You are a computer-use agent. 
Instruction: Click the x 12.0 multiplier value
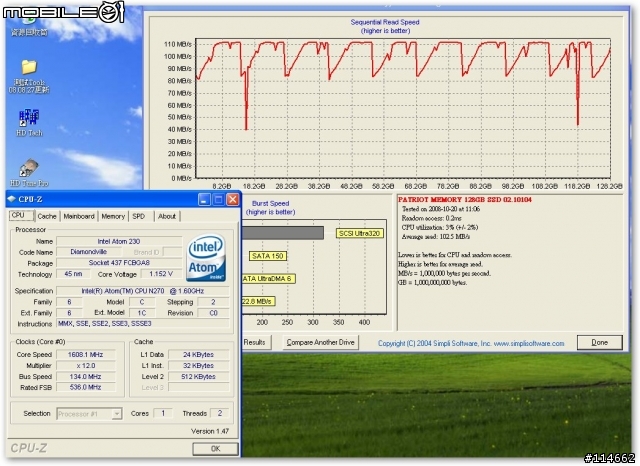click(x=86, y=366)
